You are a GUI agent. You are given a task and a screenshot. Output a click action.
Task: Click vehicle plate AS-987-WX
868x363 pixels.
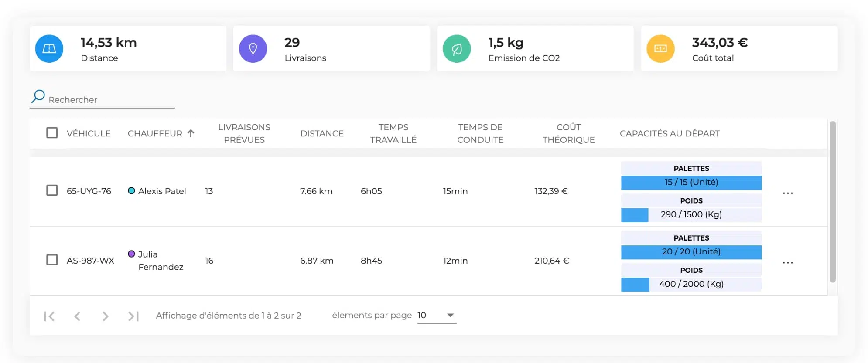click(90, 261)
